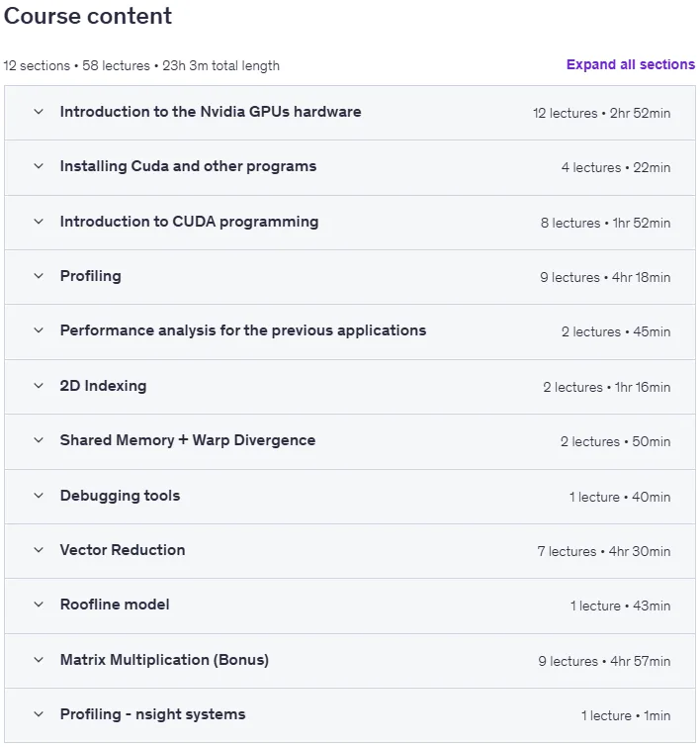Click the 1 lecture • 43min label
This screenshot has height=747, width=700.
click(621, 606)
